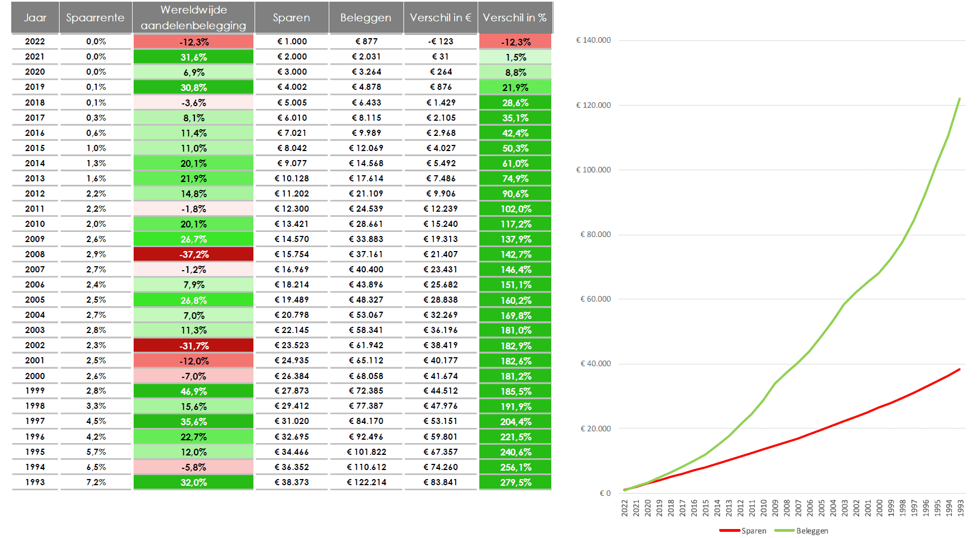Viewport: 980px width, 538px height.
Task: Select the Beleggen legend entry in chart
Action: (x=801, y=531)
